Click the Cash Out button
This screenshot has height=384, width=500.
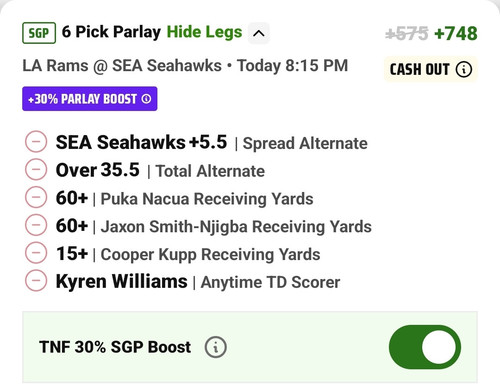[x=431, y=69]
